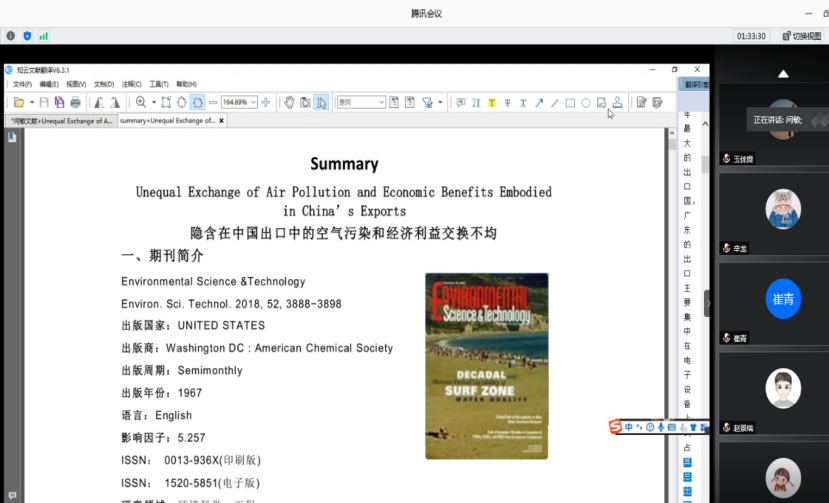Collapse the translation side panel handle
Screen dimensions: 829x503
click(706, 303)
